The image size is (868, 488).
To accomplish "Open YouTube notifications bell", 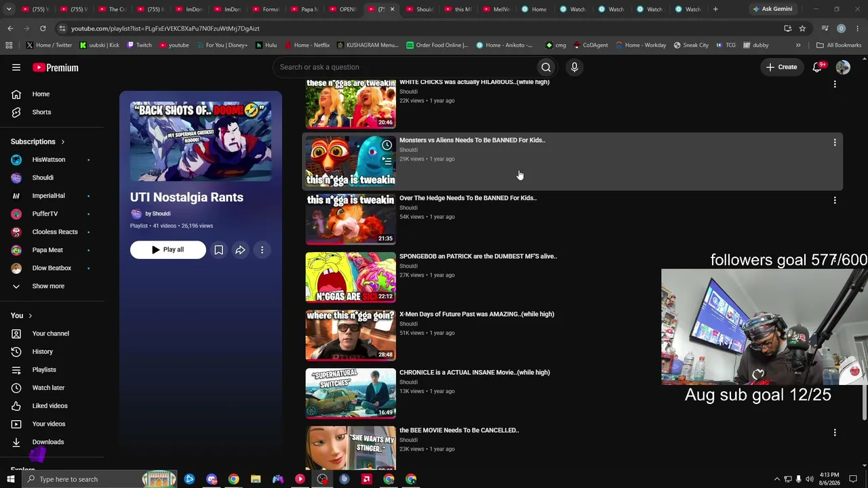I will pyautogui.click(x=818, y=67).
